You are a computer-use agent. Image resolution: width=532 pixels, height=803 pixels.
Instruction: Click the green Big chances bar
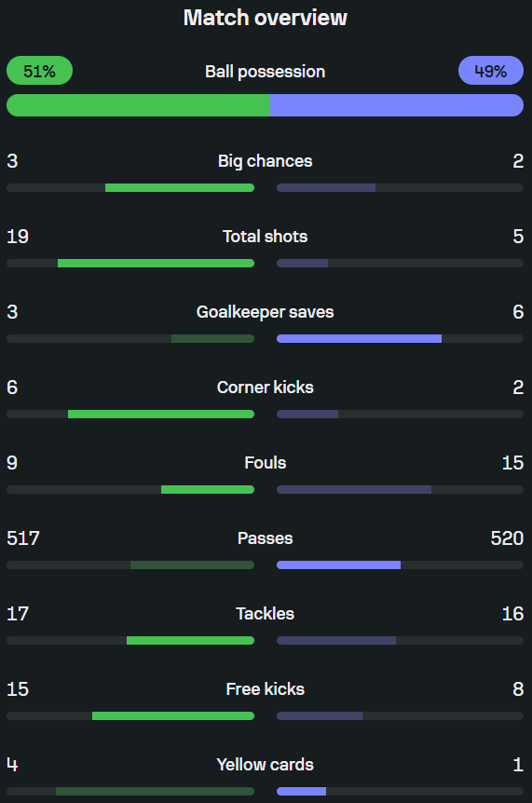click(180, 188)
